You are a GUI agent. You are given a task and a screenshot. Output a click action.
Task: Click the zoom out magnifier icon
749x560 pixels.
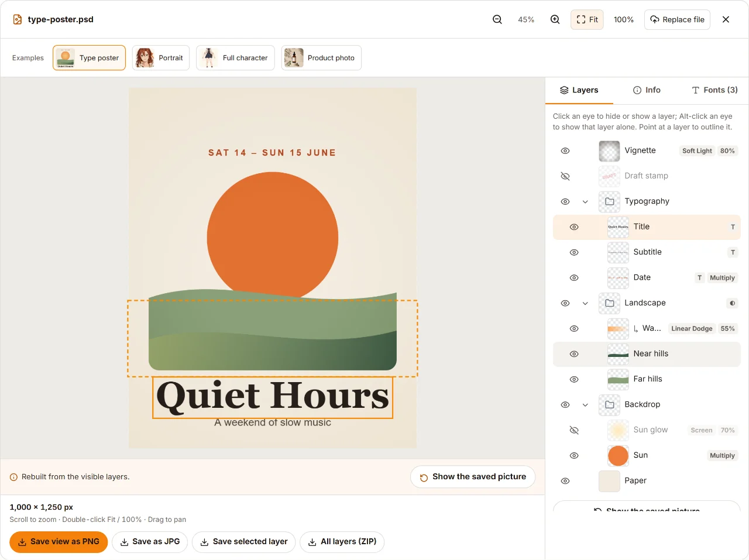click(497, 19)
